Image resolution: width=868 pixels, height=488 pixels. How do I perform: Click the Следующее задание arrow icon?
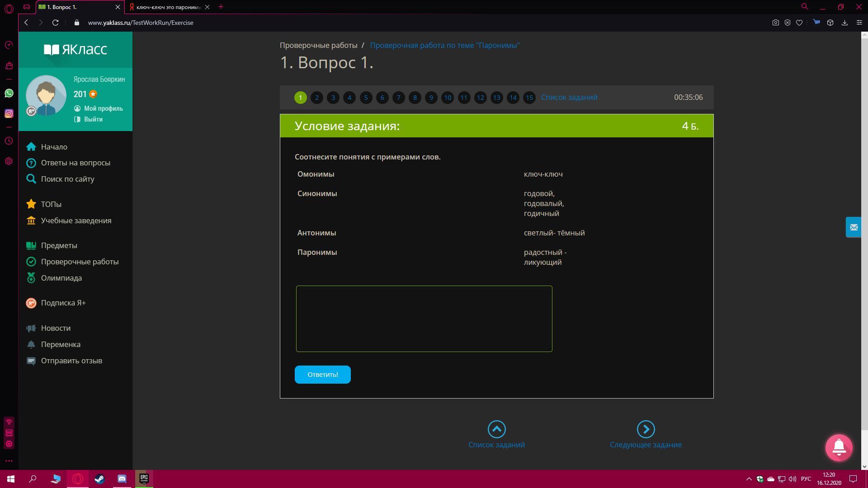point(646,429)
